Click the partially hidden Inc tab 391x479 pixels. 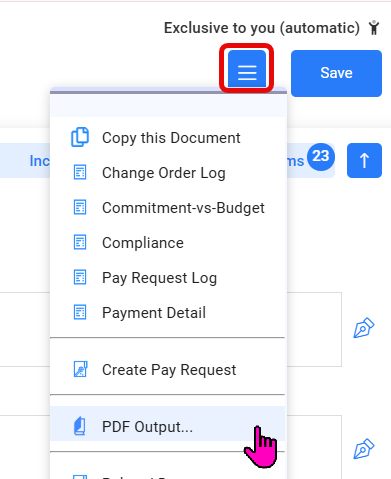(x=40, y=161)
